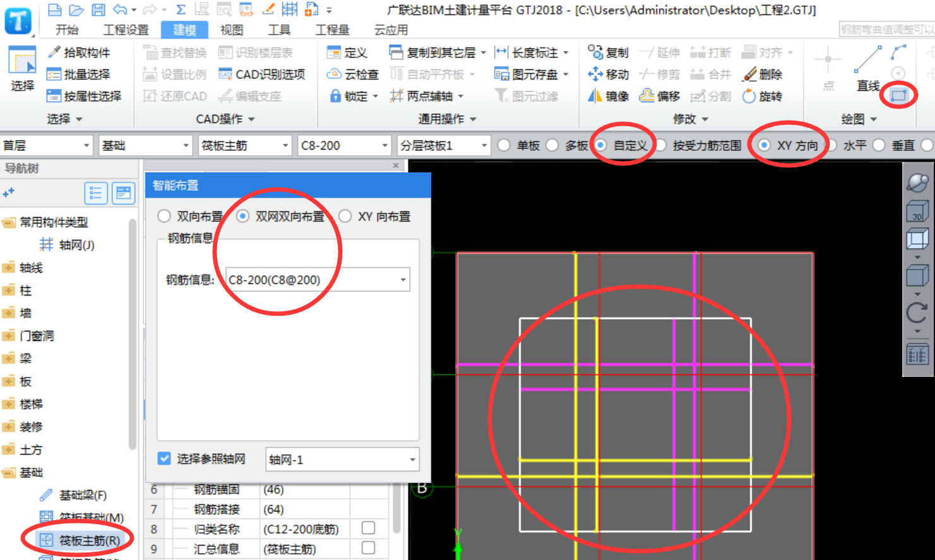
Task: Click the orbit sphere view icon
Action: click(917, 182)
